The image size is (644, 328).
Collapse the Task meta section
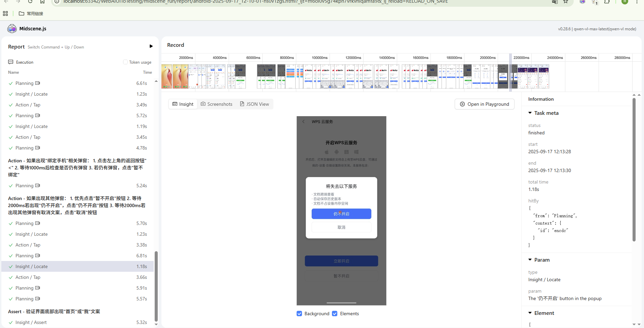(530, 113)
